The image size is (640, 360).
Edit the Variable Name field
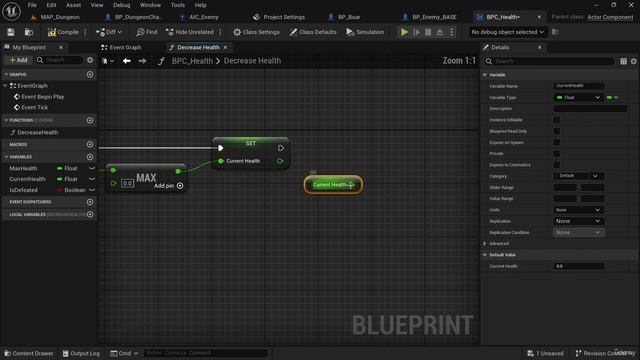tap(578, 86)
